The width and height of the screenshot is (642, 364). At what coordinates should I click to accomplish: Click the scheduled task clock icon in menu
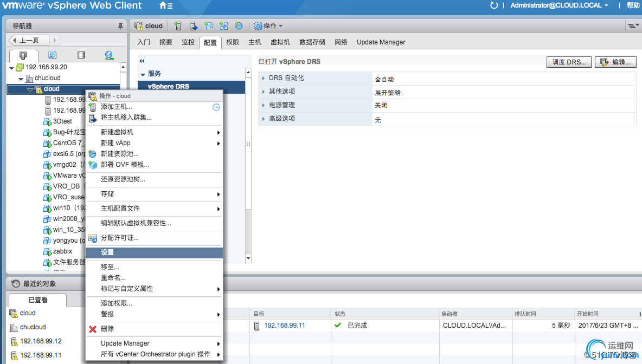216,107
